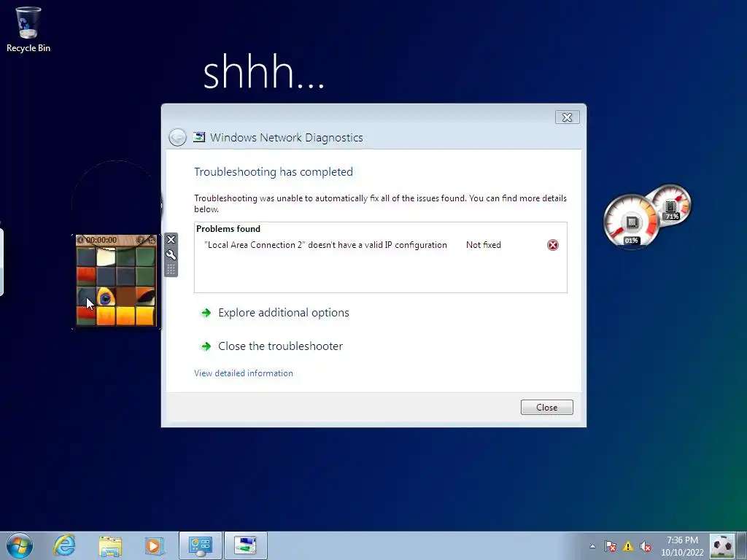Click the toucan eye puzzle tile
The height and width of the screenshot is (560, 747).
point(106,296)
